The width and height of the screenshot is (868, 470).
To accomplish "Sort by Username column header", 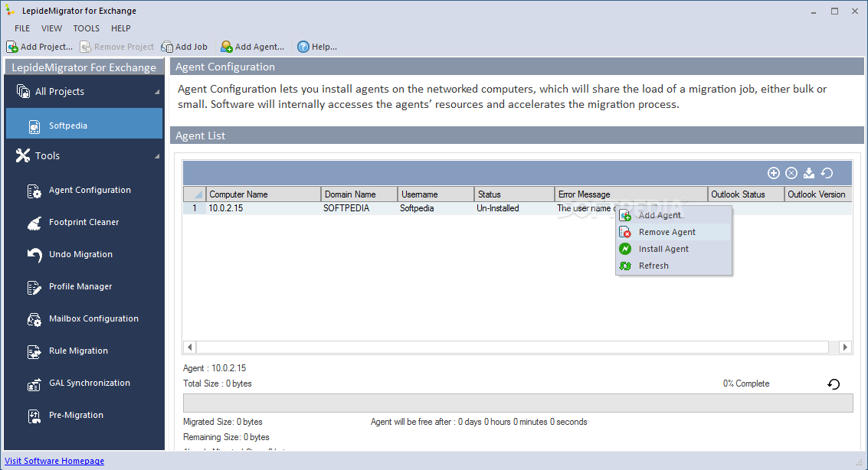I will pos(436,194).
